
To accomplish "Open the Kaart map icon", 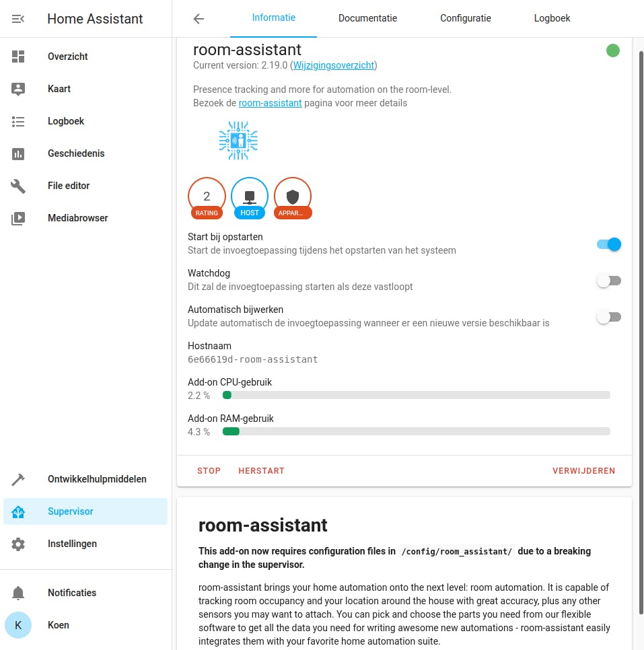I will pos(18,89).
